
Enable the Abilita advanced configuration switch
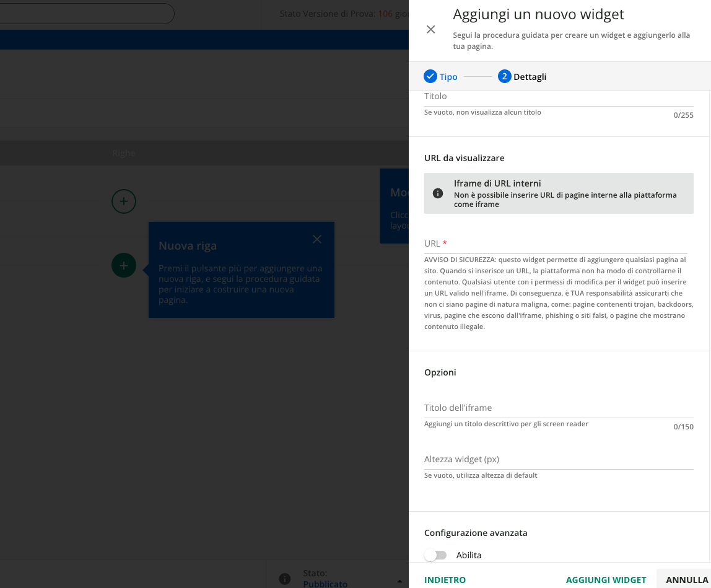436,555
